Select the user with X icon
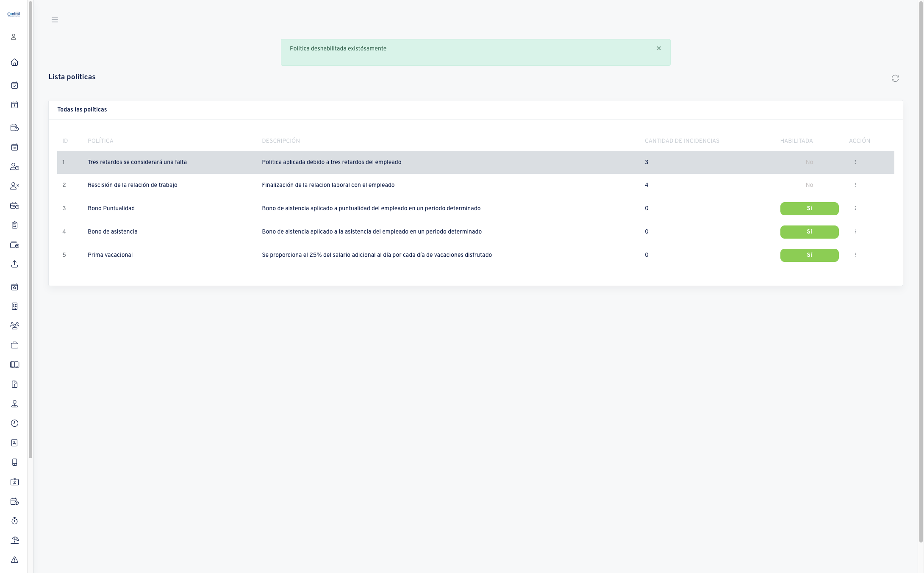The height and width of the screenshot is (573, 924). (14, 186)
